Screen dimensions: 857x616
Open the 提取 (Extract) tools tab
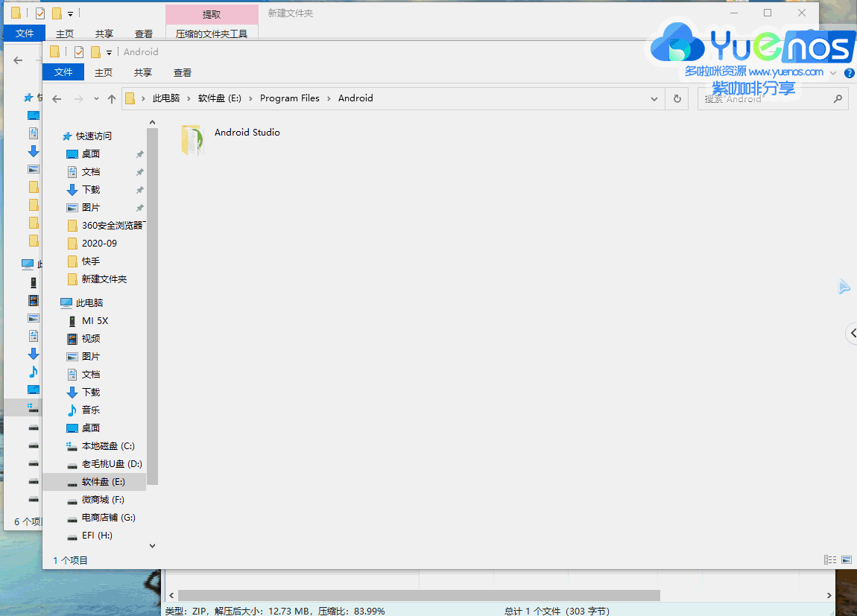pos(212,13)
